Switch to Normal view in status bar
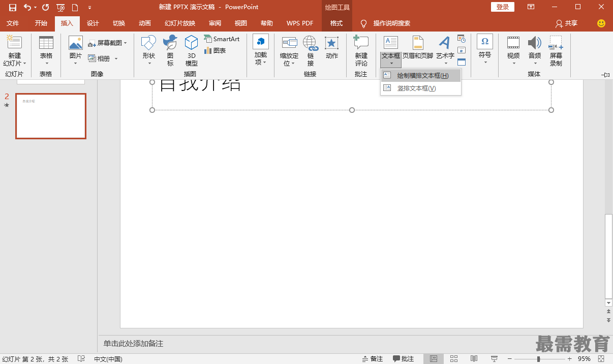This screenshot has height=364, width=613. 434,359
